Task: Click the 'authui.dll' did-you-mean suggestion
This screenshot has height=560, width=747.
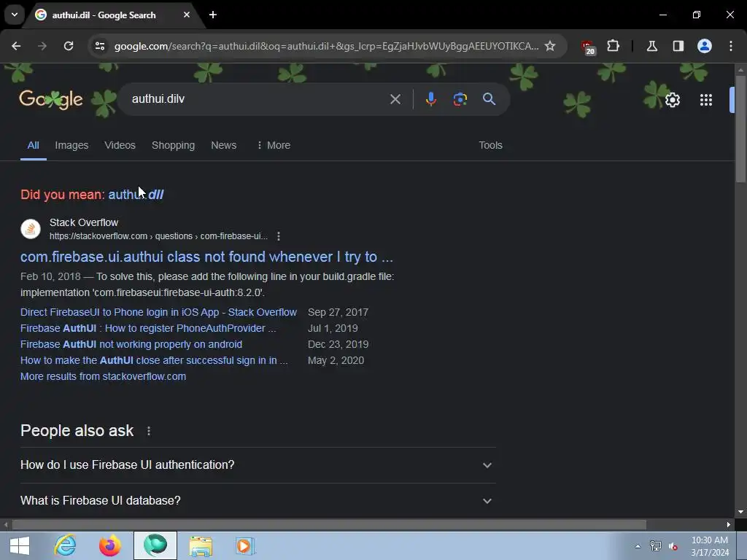Action: pyautogui.click(x=136, y=194)
